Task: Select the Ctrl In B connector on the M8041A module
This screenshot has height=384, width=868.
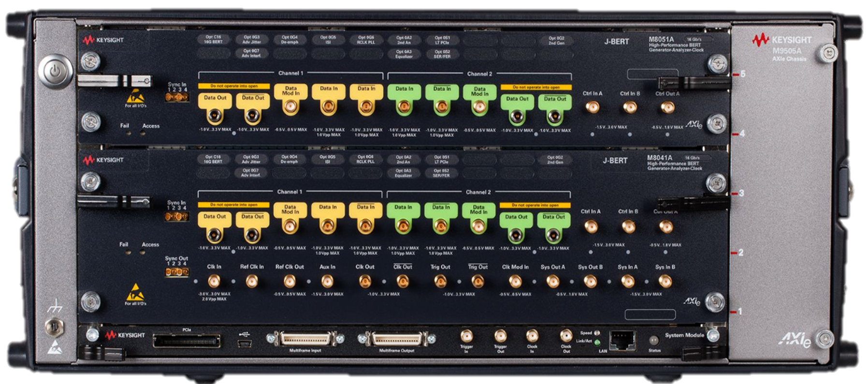Action: [628, 226]
